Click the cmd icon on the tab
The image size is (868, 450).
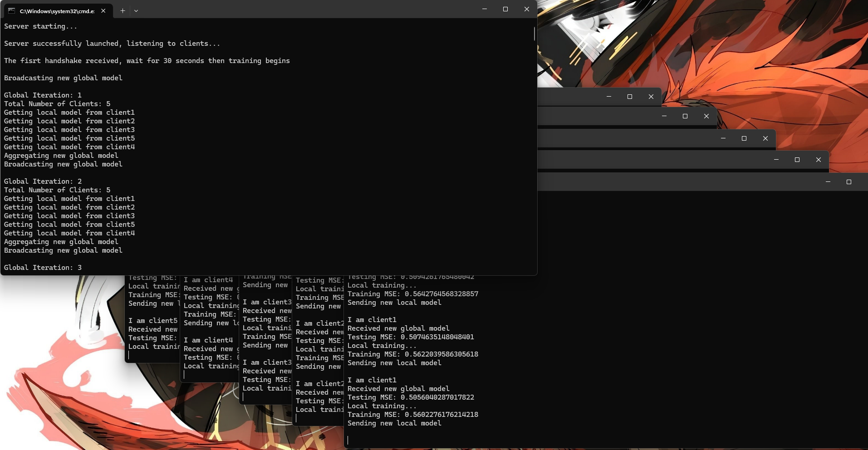[x=12, y=10]
